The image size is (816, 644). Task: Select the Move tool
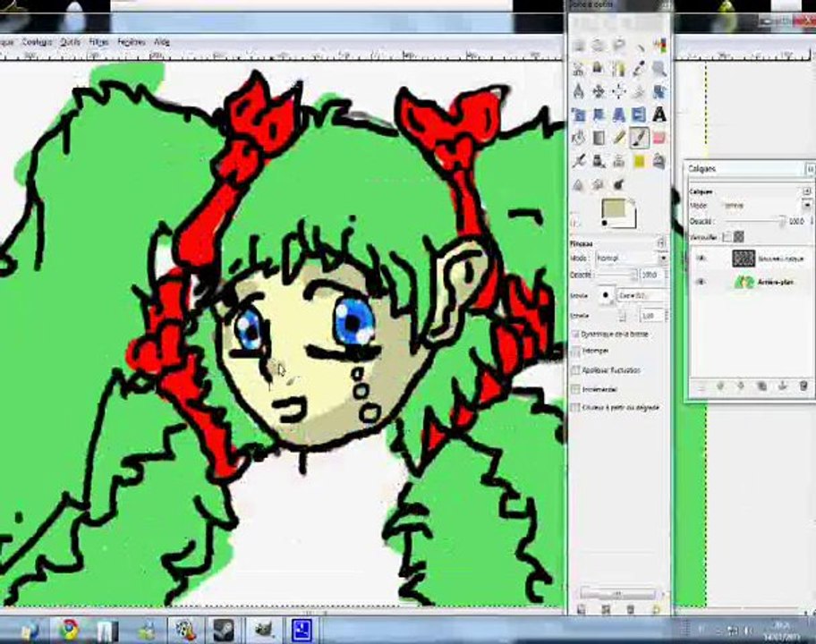(x=599, y=91)
